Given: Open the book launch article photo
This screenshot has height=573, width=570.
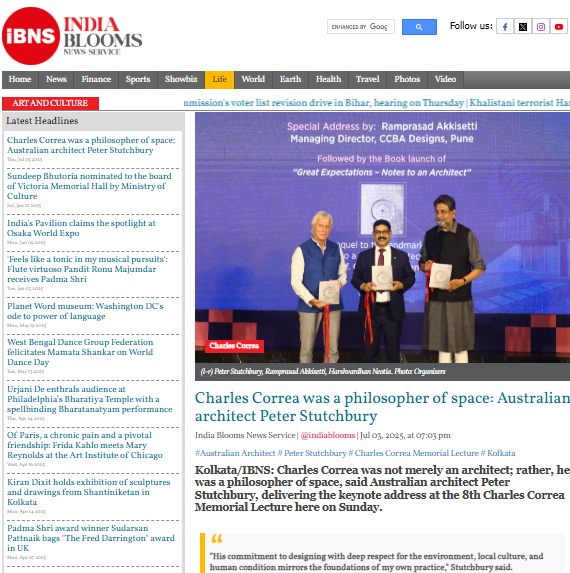Looking at the screenshot, I should tap(382, 238).
